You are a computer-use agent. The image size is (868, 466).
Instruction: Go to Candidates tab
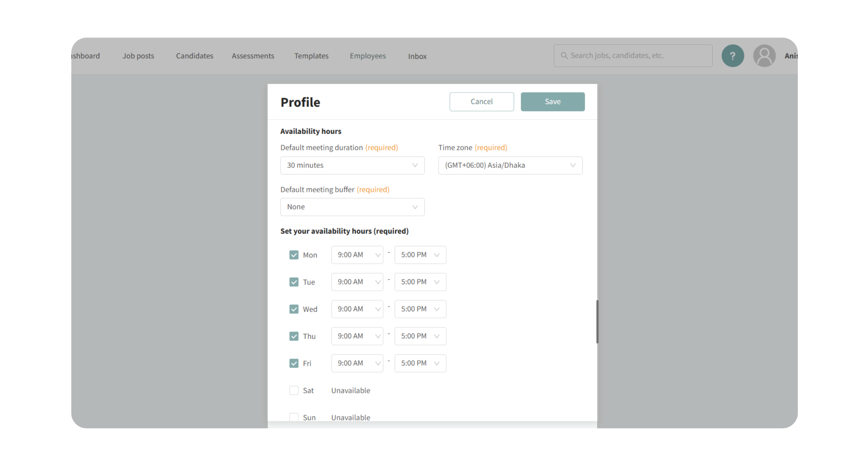[194, 56]
